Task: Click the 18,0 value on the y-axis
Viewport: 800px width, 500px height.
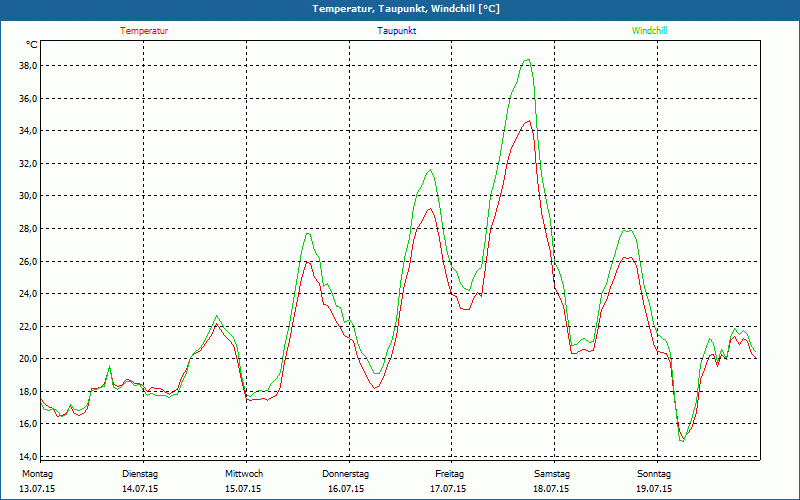Action: 28,391
